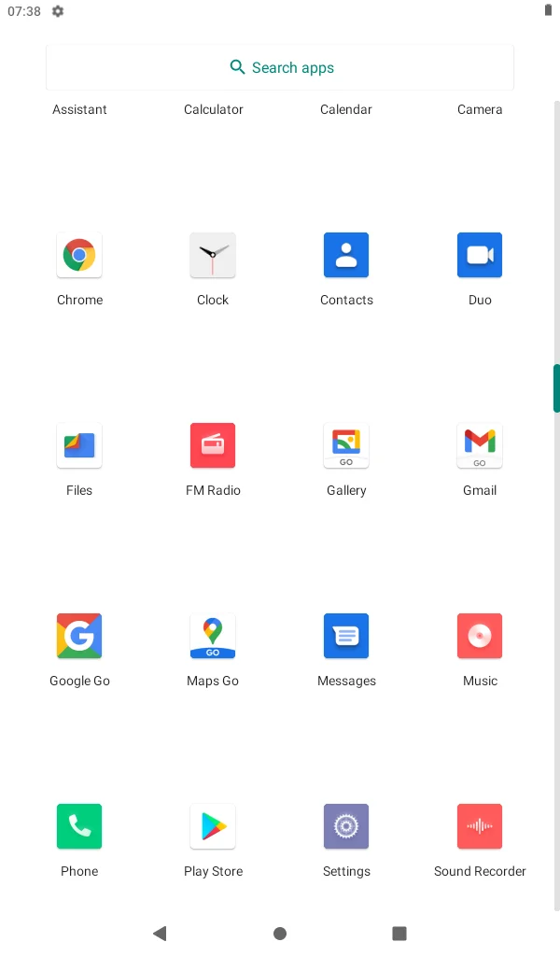
Task: Click the app drawer scrollbar handle
Action: (x=556, y=388)
